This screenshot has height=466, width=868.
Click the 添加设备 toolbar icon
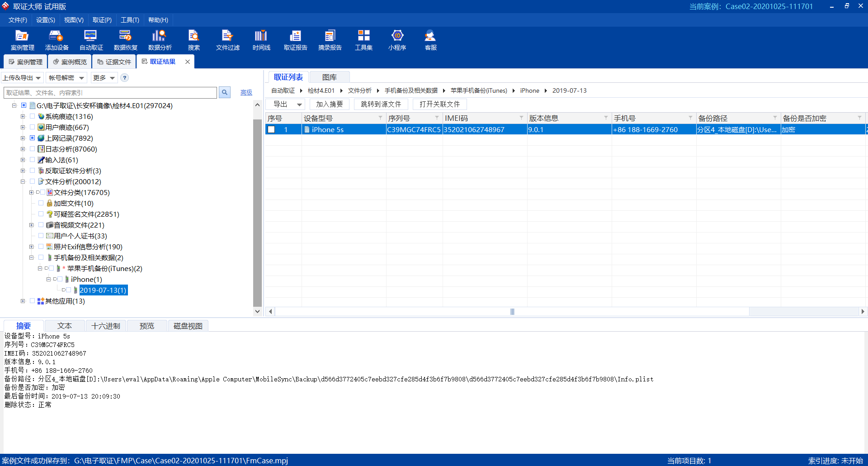[x=57, y=40]
